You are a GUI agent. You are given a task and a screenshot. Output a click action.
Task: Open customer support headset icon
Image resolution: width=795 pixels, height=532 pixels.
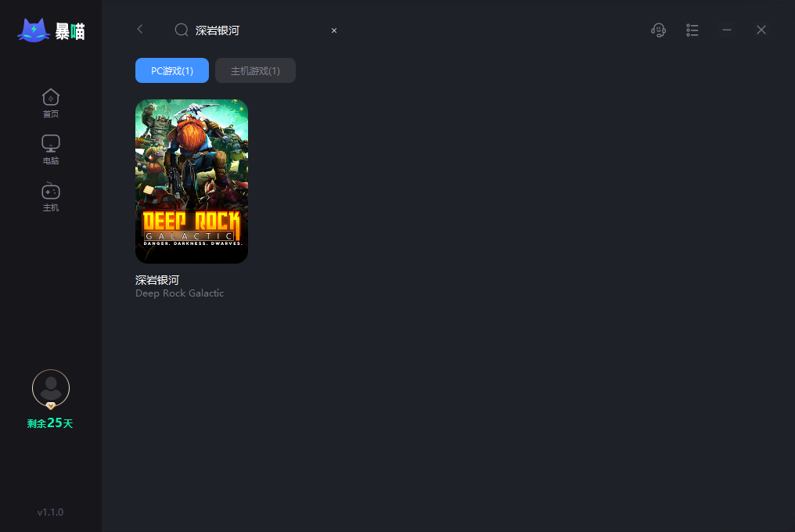(658, 31)
